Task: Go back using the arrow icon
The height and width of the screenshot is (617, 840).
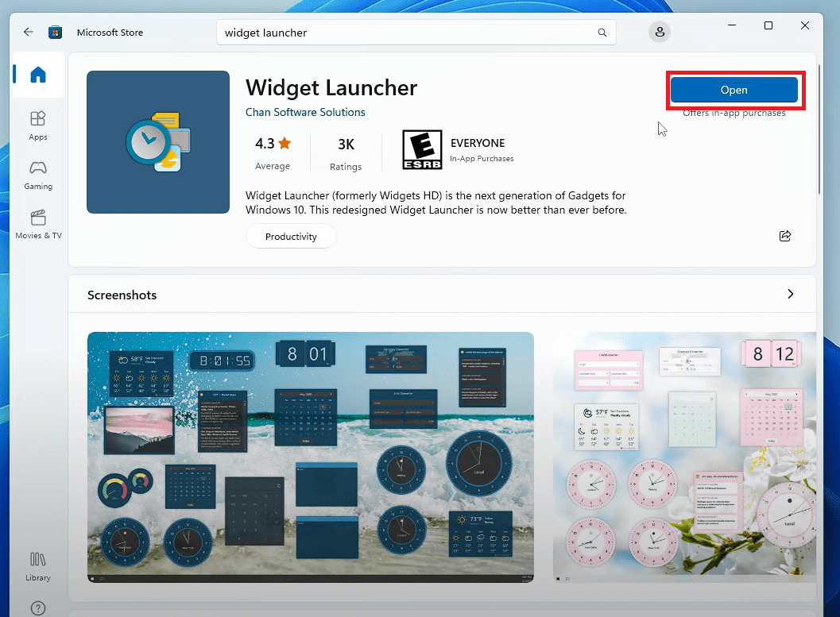Action: (x=28, y=32)
